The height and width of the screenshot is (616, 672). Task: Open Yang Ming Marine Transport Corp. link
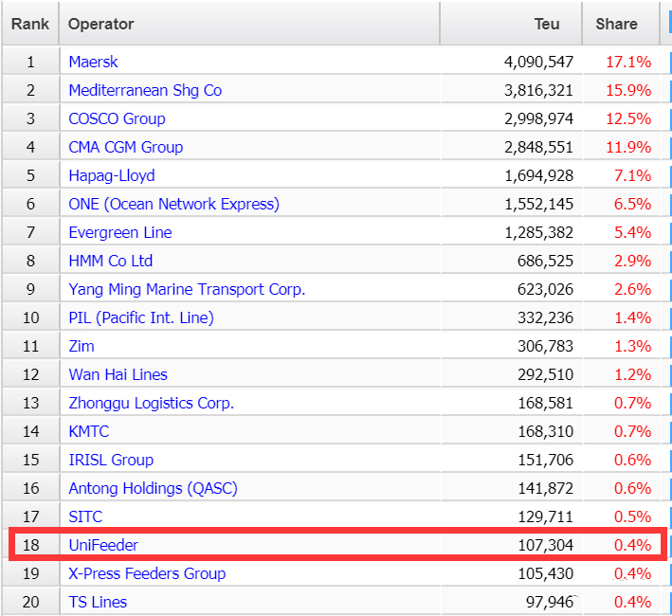point(187,290)
